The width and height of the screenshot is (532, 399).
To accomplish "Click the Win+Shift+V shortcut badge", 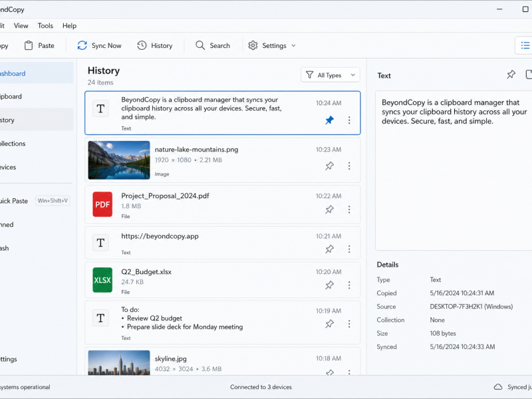I will [x=53, y=201].
